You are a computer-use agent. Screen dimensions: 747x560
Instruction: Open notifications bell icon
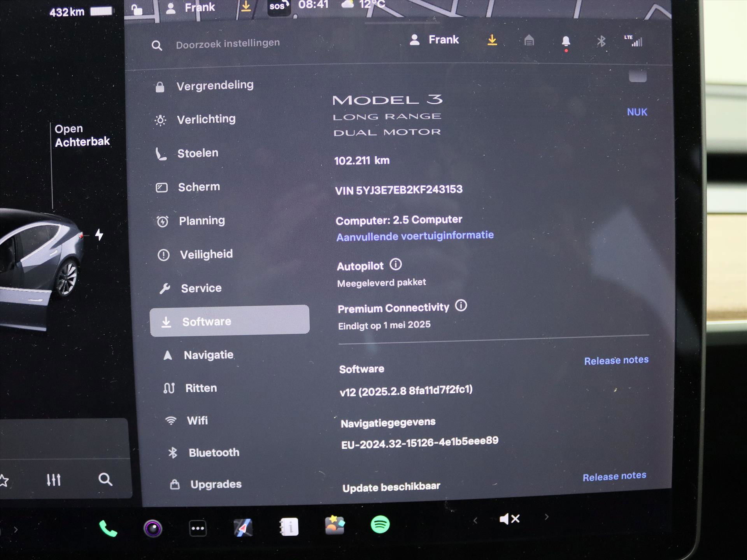tap(566, 42)
